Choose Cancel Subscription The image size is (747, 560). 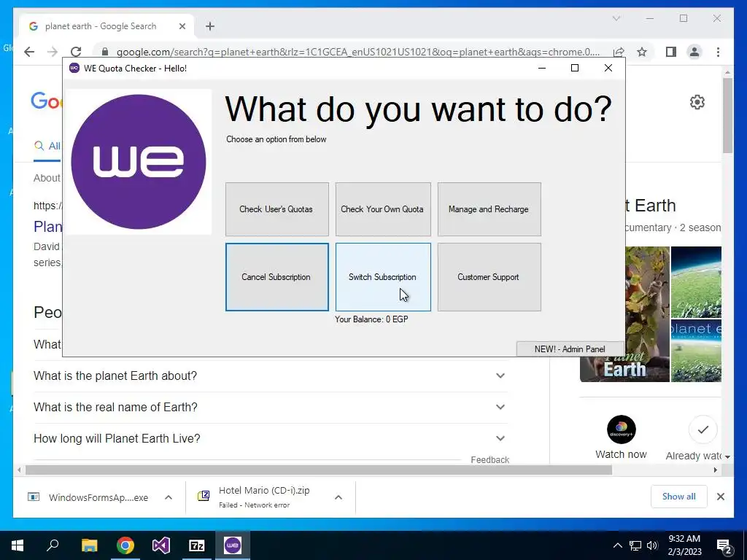(x=276, y=277)
